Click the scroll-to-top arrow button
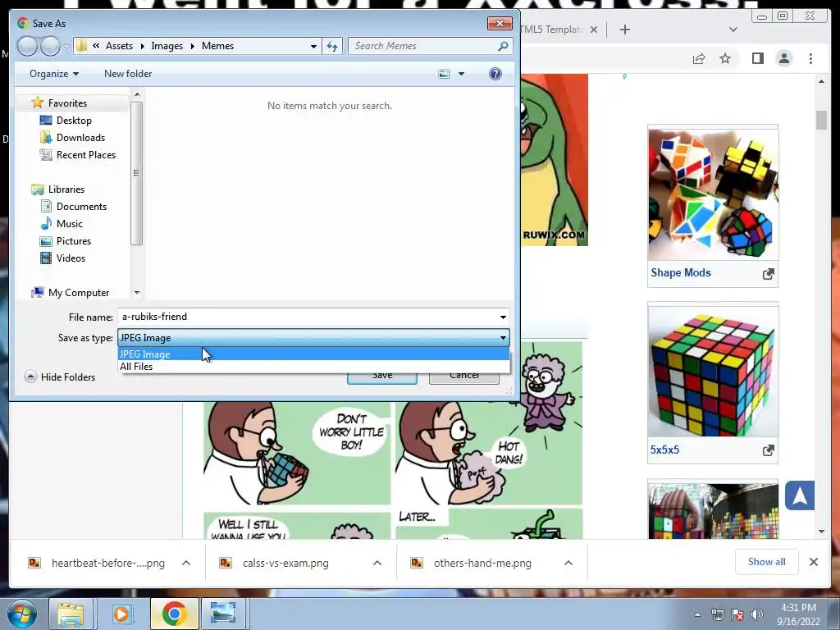The width and height of the screenshot is (840, 630). point(800,495)
